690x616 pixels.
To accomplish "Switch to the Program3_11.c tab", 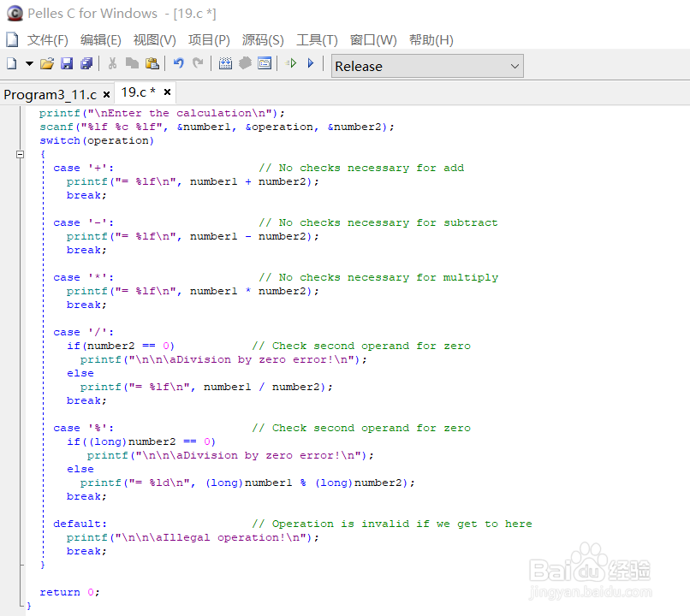I will [51, 94].
